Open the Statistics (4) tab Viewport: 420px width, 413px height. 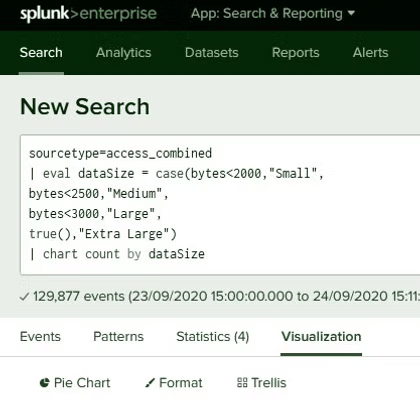(x=213, y=336)
